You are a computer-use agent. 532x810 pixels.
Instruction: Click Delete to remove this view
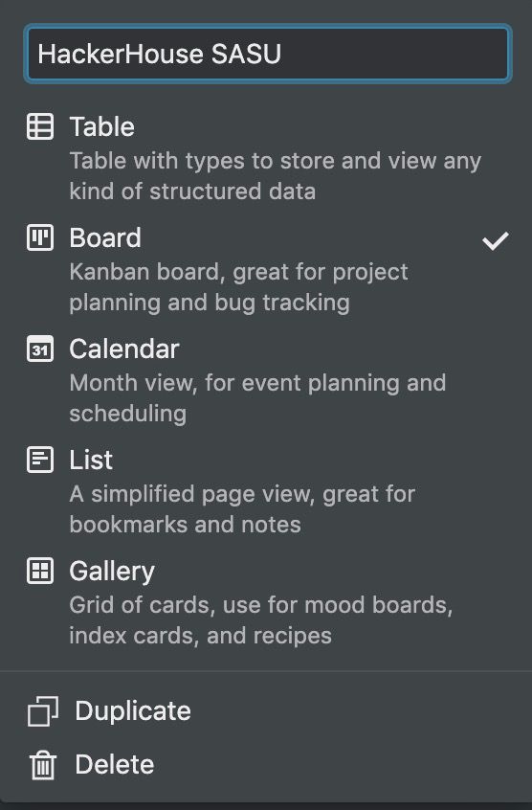(115, 765)
